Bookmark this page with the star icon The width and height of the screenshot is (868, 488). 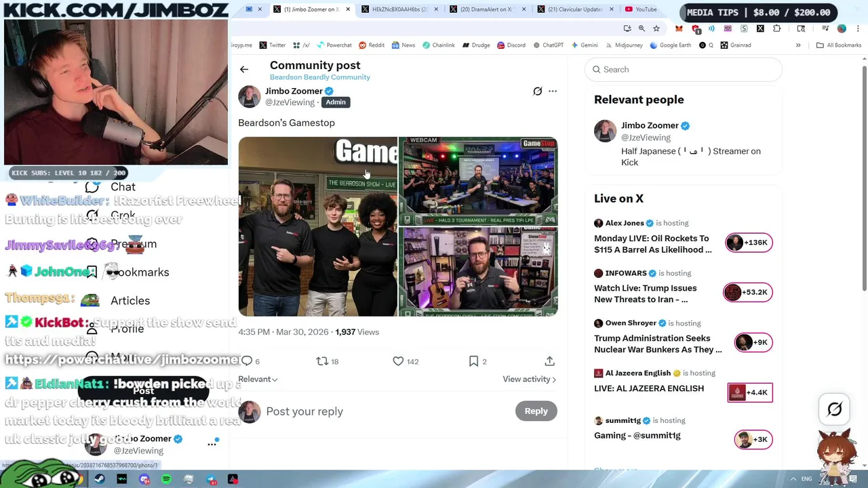pos(656,28)
